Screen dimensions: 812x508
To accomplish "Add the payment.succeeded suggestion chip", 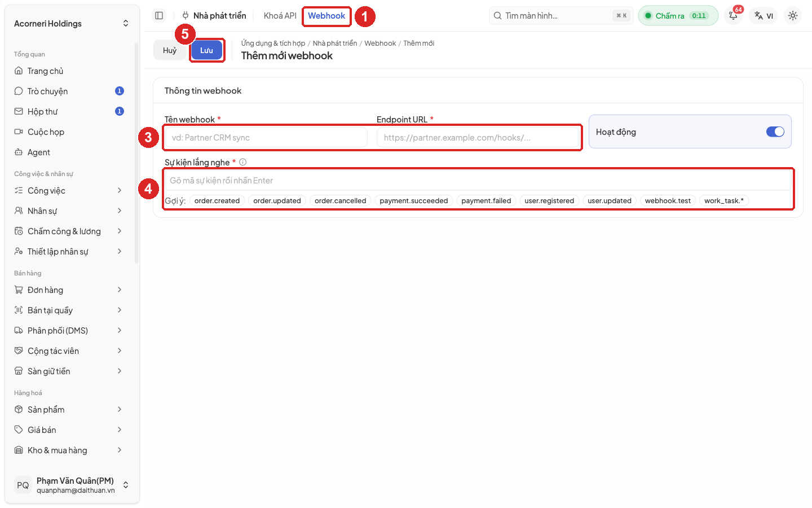I will [x=414, y=200].
